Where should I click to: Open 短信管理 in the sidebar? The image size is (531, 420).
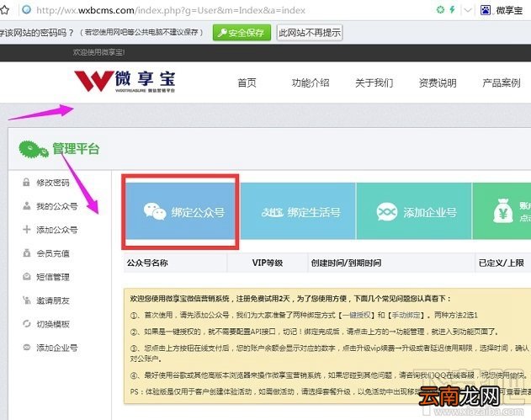coord(53,277)
